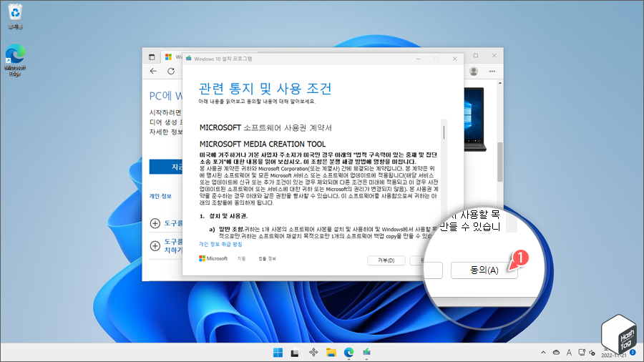Open the network status tray icon

coord(581,353)
